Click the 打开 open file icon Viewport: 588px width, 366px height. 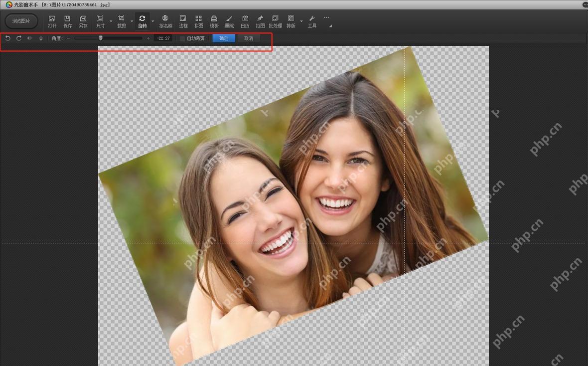pos(52,21)
